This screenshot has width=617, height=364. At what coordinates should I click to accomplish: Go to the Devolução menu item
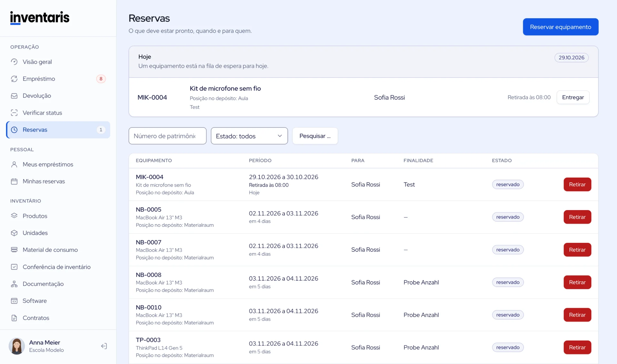(x=58, y=96)
